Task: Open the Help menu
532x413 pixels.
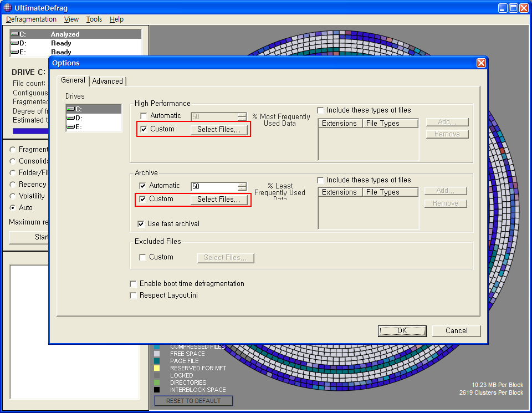Action: click(116, 19)
